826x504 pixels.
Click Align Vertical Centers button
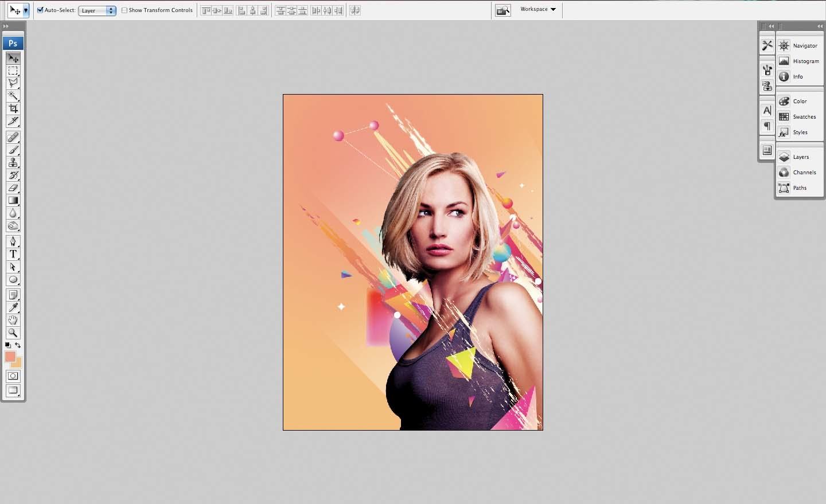(217, 10)
